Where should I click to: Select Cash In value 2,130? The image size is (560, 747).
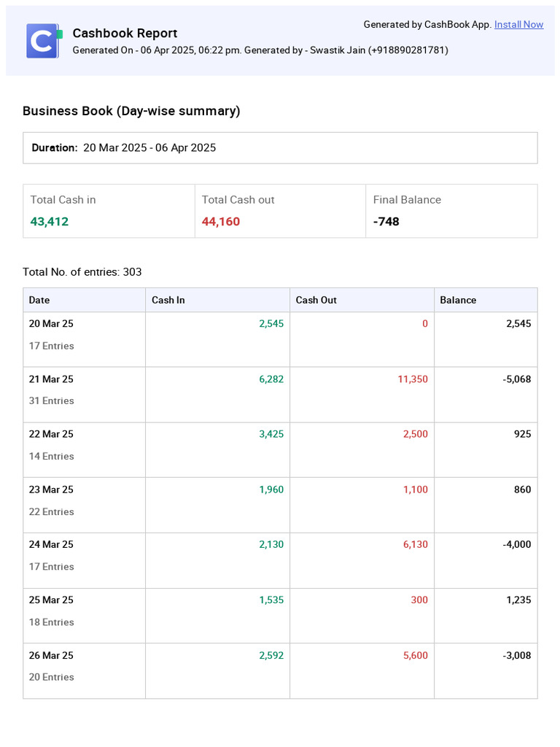pos(271,544)
